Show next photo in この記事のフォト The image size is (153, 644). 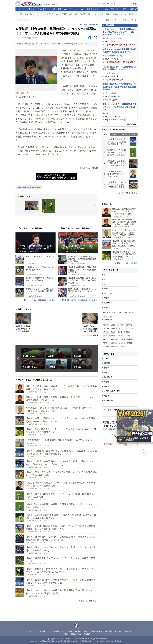click(x=95, y=206)
